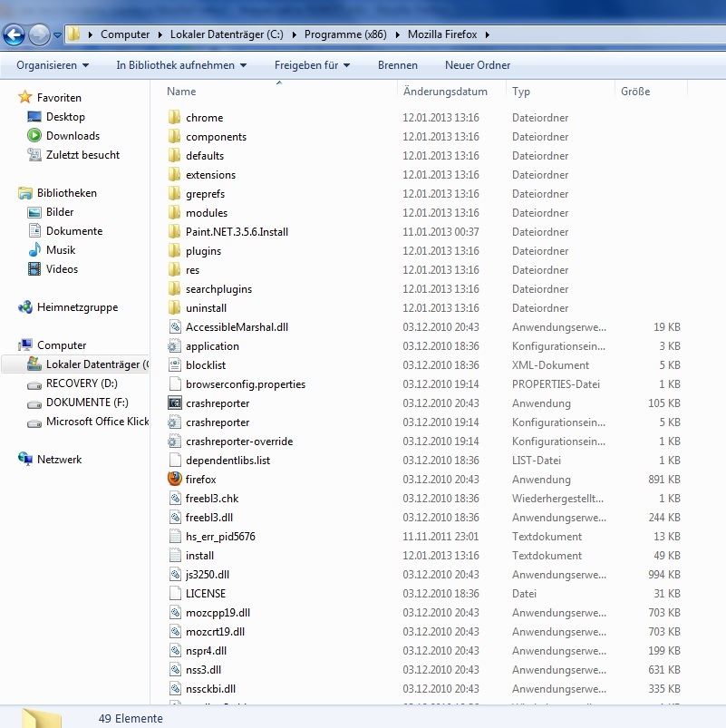The image size is (726, 728).
Task: Sort by the Größe column header
Action: (x=635, y=92)
